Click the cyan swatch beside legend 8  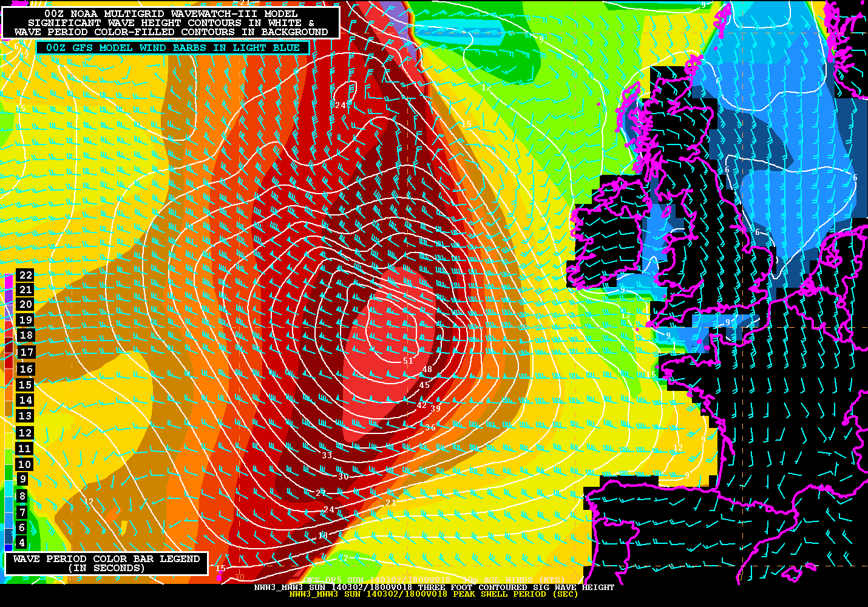pyautogui.click(x=8, y=488)
